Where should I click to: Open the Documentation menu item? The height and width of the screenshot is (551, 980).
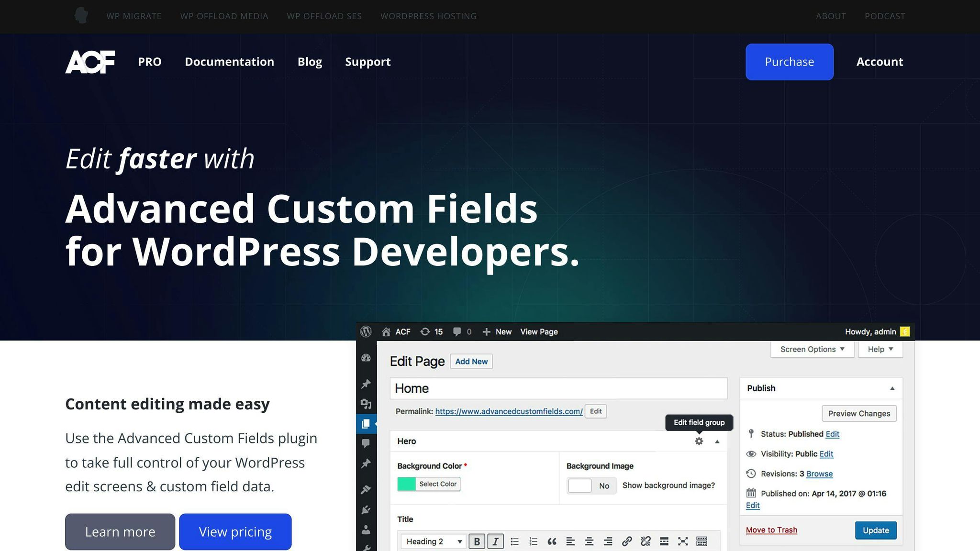click(x=230, y=62)
